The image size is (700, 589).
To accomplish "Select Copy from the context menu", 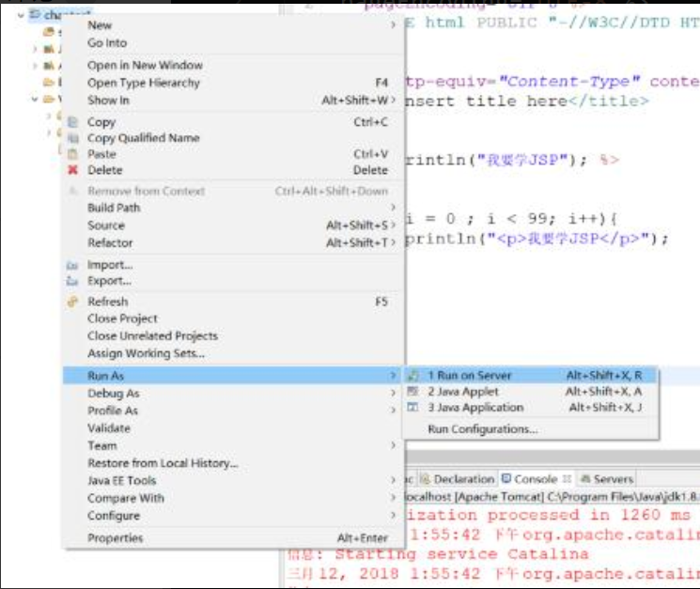I will [233, 122].
